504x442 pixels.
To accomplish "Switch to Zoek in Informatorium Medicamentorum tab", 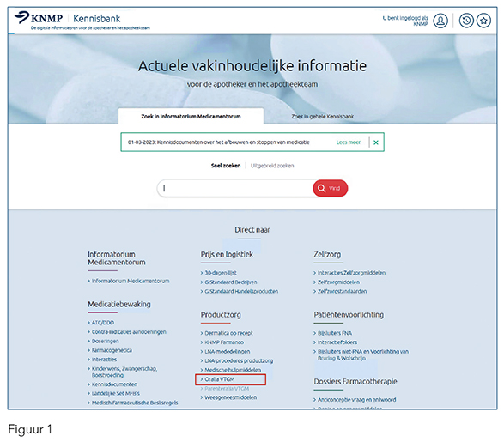I will [191, 116].
